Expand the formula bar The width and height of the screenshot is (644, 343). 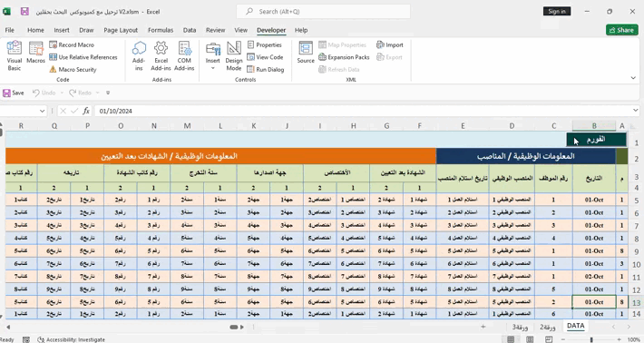(x=635, y=111)
